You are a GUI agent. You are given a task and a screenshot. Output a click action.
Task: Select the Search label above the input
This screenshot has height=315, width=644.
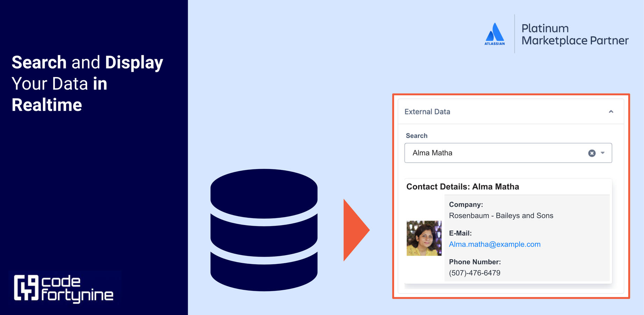point(416,135)
